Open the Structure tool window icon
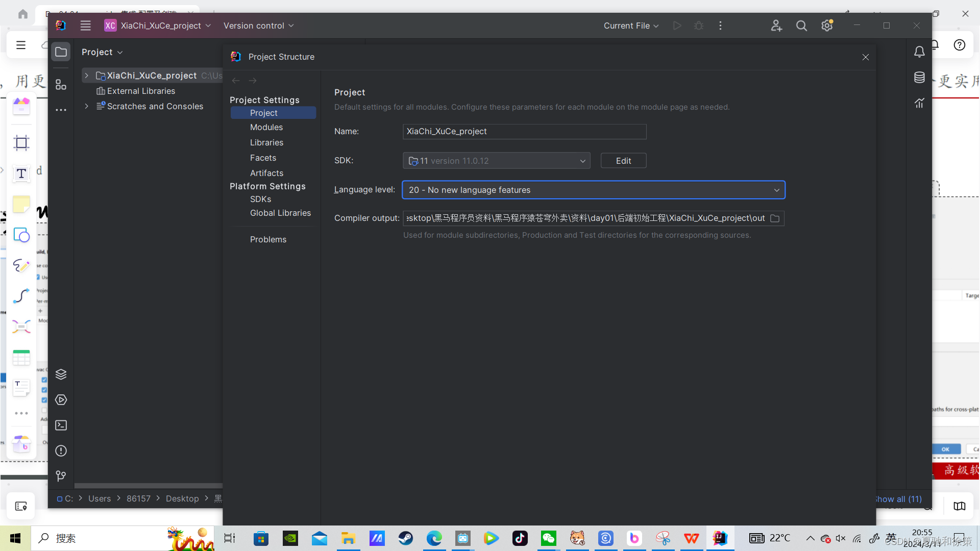The width and height of the screenshot is (980, 551). [x=61, y=85]
